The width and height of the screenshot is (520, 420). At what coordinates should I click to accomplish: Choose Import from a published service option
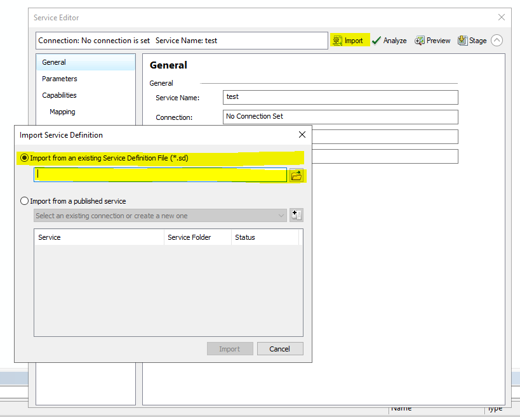(23, 200)
